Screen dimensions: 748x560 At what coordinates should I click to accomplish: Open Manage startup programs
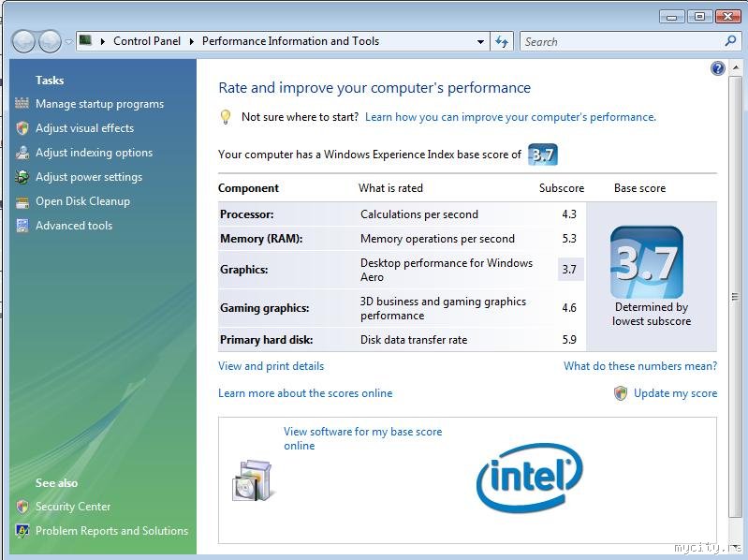click(99, 104)
